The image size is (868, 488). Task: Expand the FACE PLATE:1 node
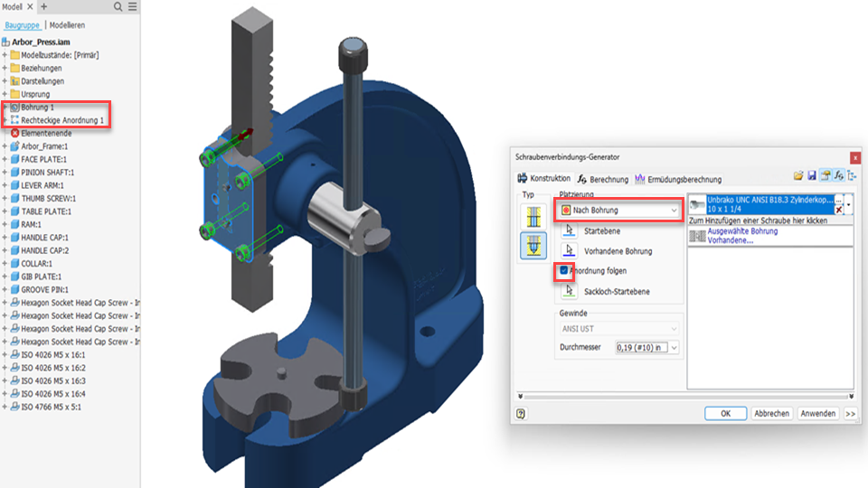click(5, 159)
